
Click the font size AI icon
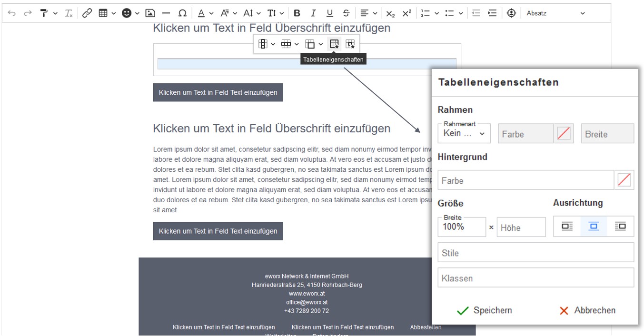[248, 13]
